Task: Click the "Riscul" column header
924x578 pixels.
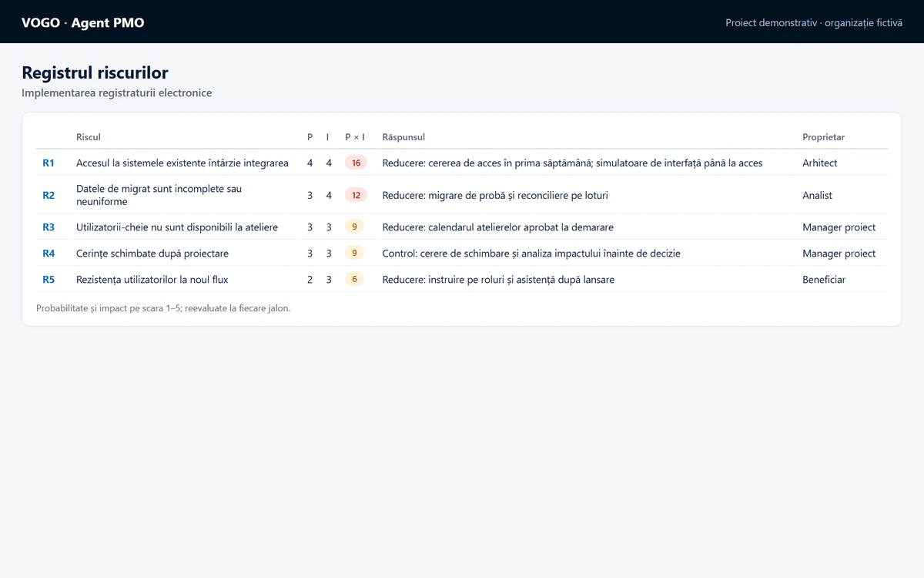Action: tap(89, 137)
